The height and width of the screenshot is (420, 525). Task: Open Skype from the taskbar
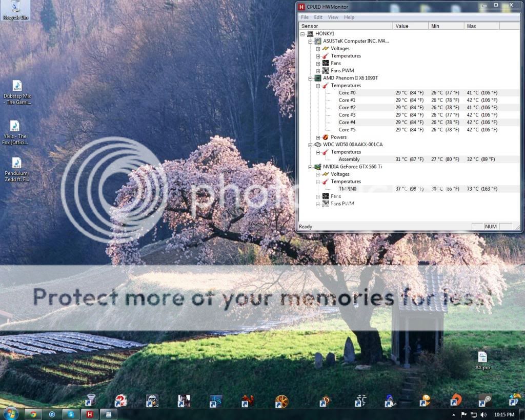coord(71,414)
